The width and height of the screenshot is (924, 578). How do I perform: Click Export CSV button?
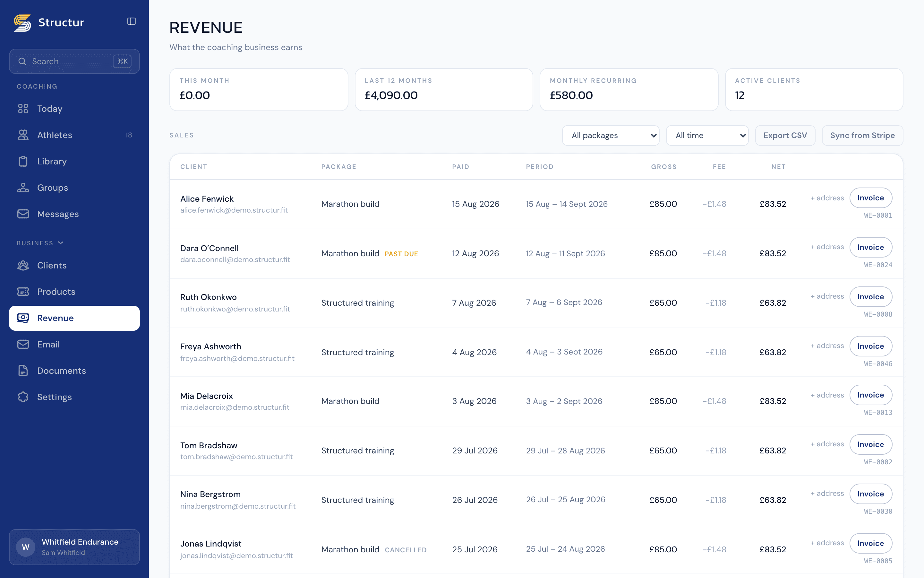click(x=785, y=135)
